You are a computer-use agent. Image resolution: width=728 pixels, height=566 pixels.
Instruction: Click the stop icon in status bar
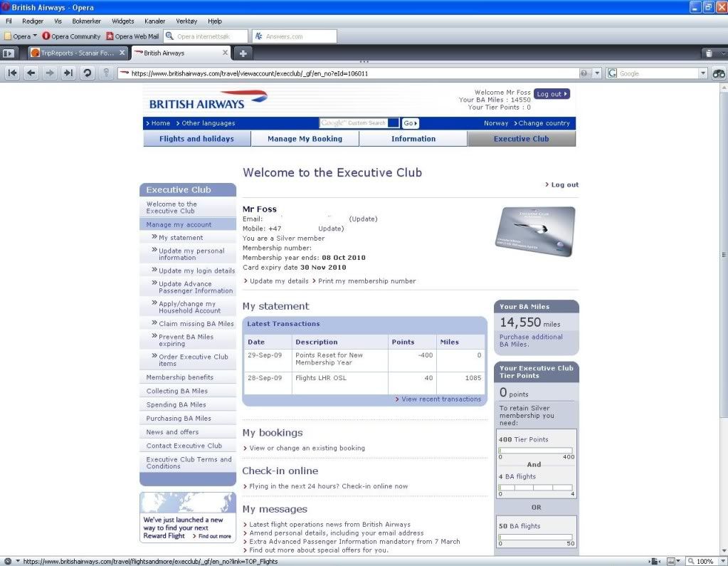[x=7, y=561]
